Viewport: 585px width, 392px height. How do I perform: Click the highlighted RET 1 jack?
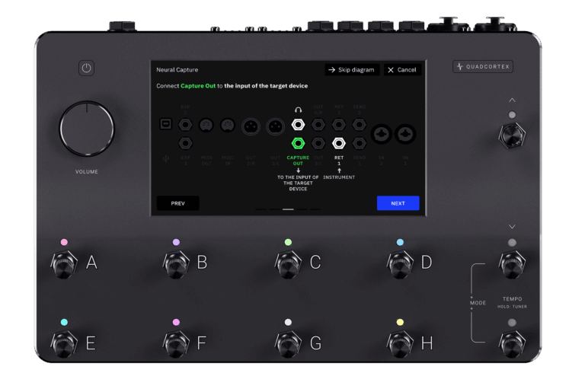pyautogui.click(x=339, y=143)
